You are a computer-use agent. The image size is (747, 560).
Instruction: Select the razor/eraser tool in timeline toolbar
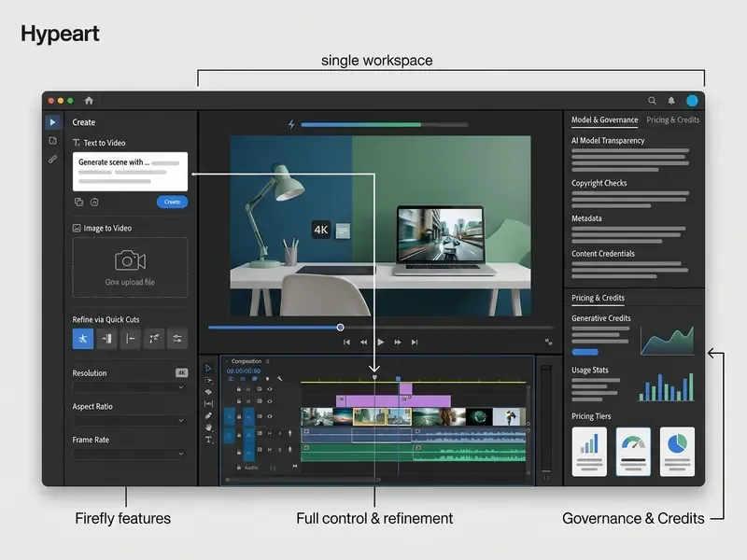pyautogui.click(x=208, y=392)
